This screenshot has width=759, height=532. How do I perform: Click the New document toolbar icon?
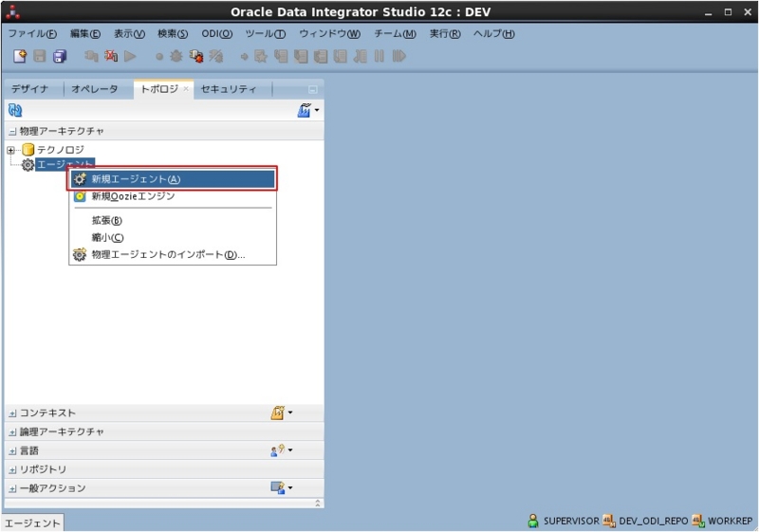point(20,56)
